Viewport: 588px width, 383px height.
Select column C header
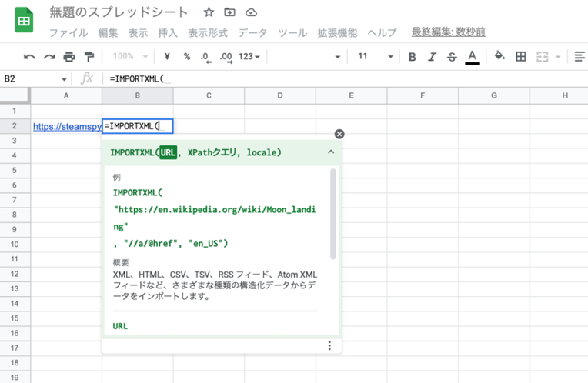209,95
